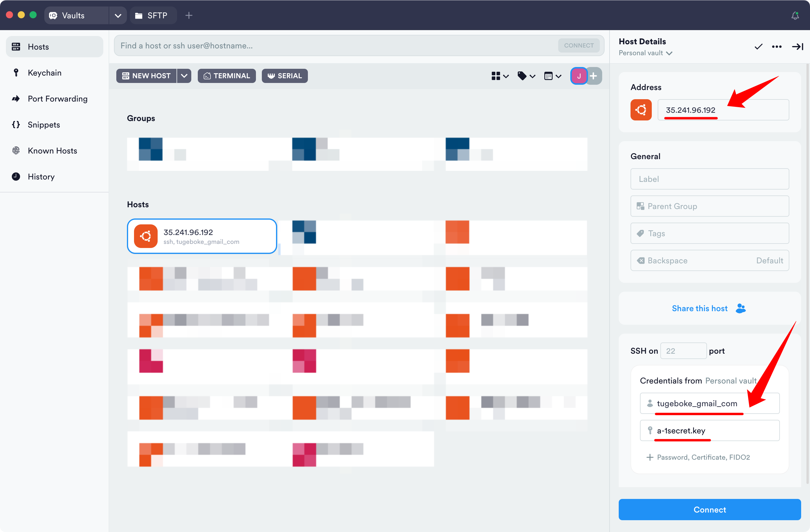Click the user icon beside username
Screen dimensions: 810x532
(650, 403)
